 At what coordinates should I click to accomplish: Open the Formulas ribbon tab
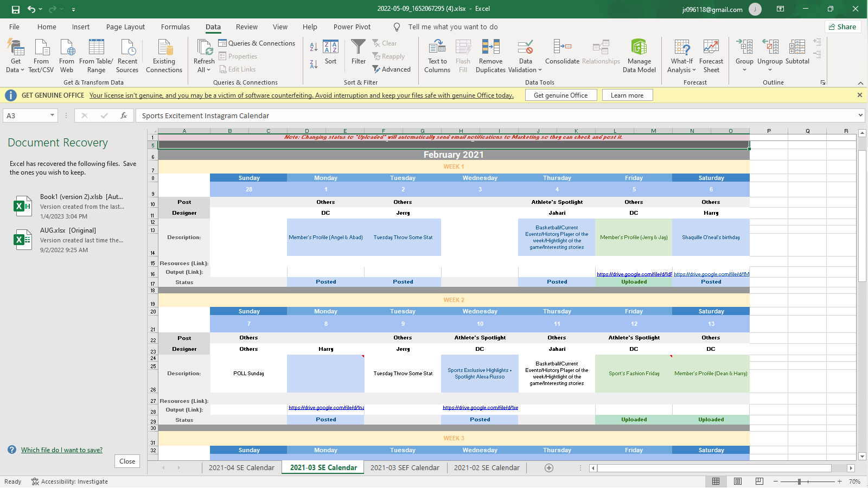pyautogui.click(x=175, y=27)
